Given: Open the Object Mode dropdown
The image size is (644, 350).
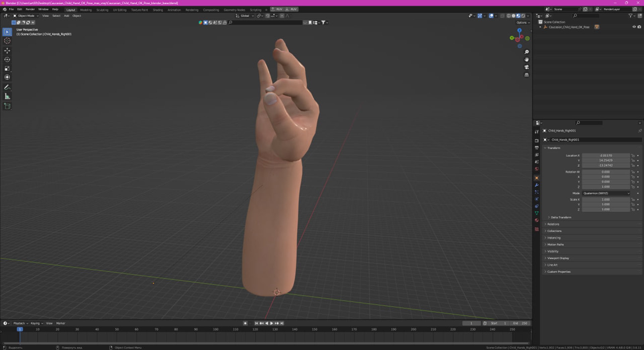Looking at the screenshot, I should tap(26, 16).
